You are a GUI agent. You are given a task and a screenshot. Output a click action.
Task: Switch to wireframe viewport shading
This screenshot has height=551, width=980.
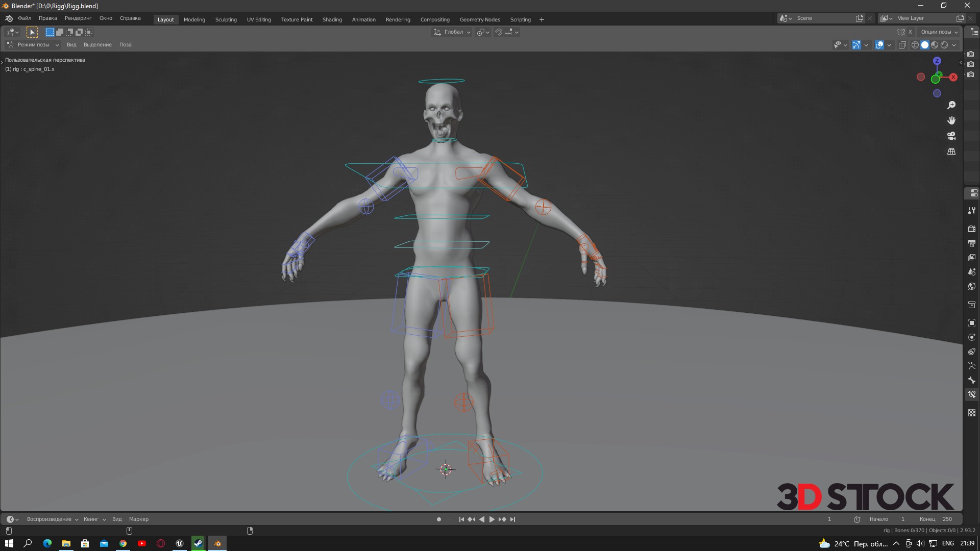click(x=915, y=45)
